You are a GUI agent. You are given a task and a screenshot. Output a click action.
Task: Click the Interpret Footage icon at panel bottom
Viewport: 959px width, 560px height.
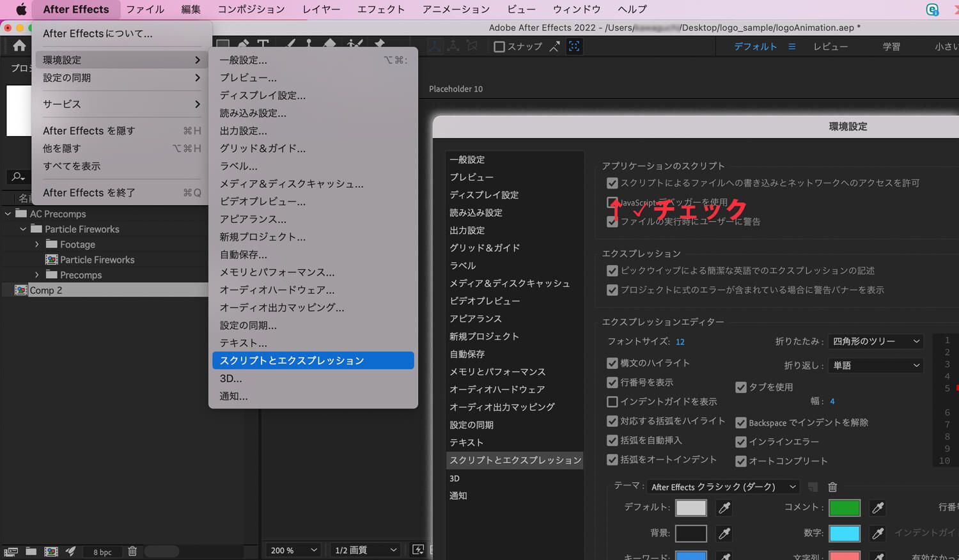coord(11,551)
